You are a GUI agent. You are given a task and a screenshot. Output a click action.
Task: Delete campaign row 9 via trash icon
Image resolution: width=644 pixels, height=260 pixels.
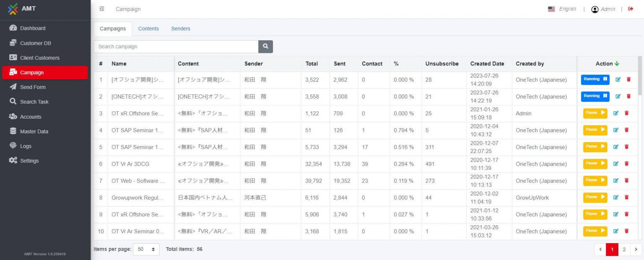pyautogui.click(x=626, y=214)
